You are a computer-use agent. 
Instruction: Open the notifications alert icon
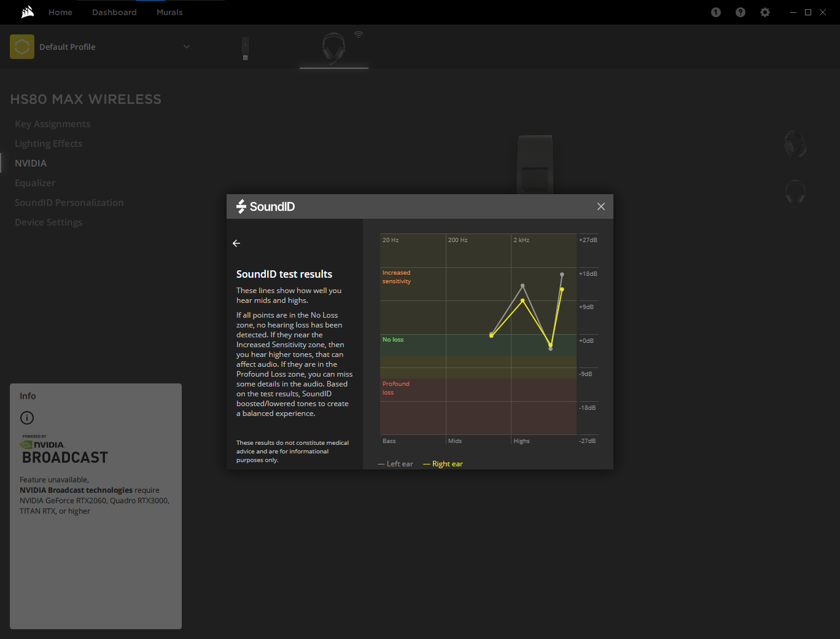716,12
